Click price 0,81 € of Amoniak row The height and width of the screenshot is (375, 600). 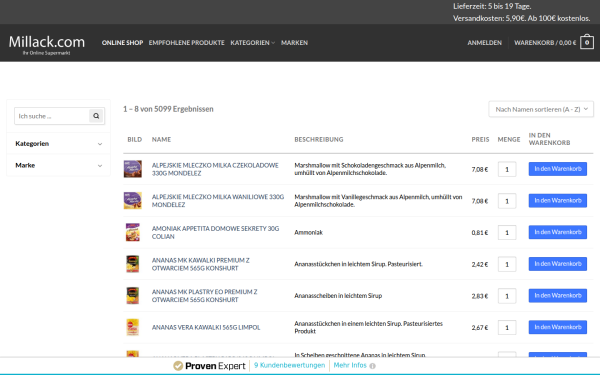(479, 233)
